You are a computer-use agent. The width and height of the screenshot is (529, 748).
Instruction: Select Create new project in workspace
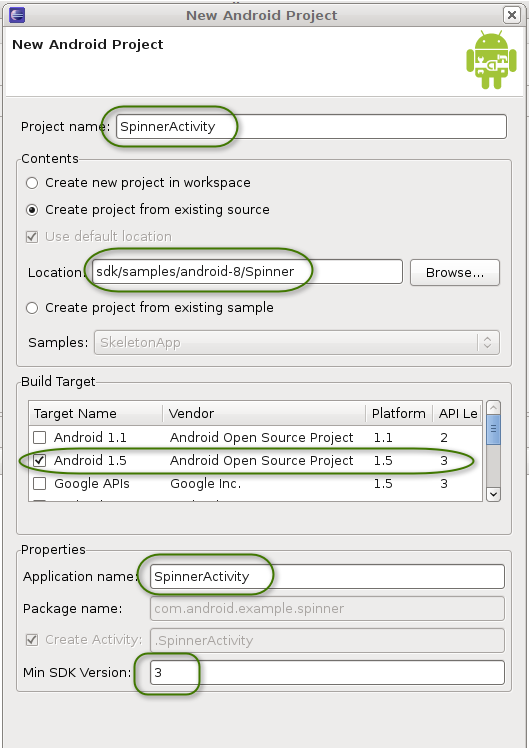tap(32, 183)
